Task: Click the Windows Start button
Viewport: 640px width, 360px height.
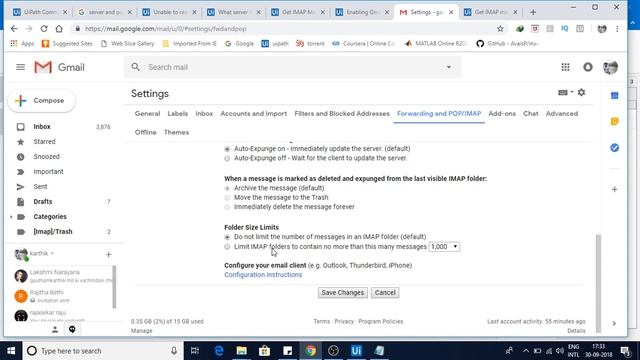Action: click(x=11, y=351)
